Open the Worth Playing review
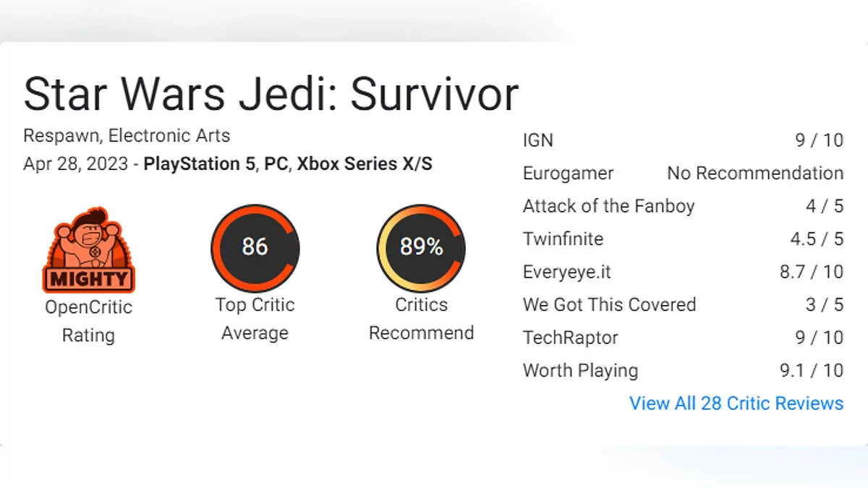Viewport: 868px width, 488px height. [580, 370]
